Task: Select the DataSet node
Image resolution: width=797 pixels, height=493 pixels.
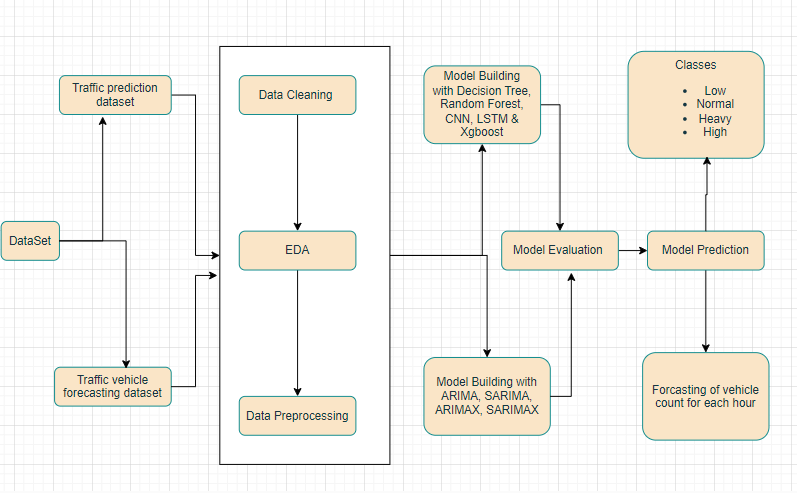Action: (30, 241)
